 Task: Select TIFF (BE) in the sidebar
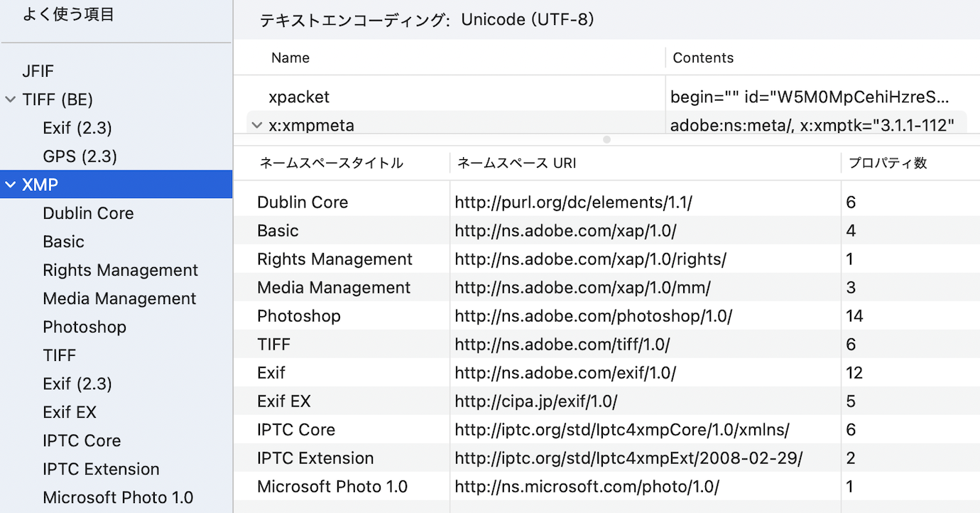tap(58, 99)
